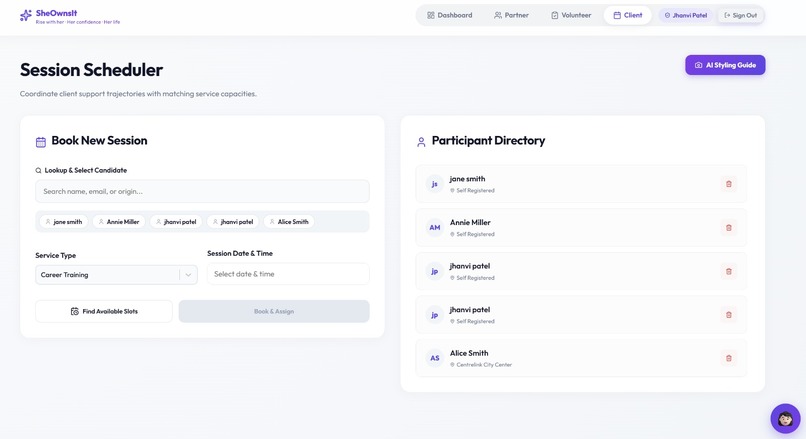This screenshot has width=806, height=439.
Task: Select the Annie Miller candidate chip
Action: pos(119,222)
